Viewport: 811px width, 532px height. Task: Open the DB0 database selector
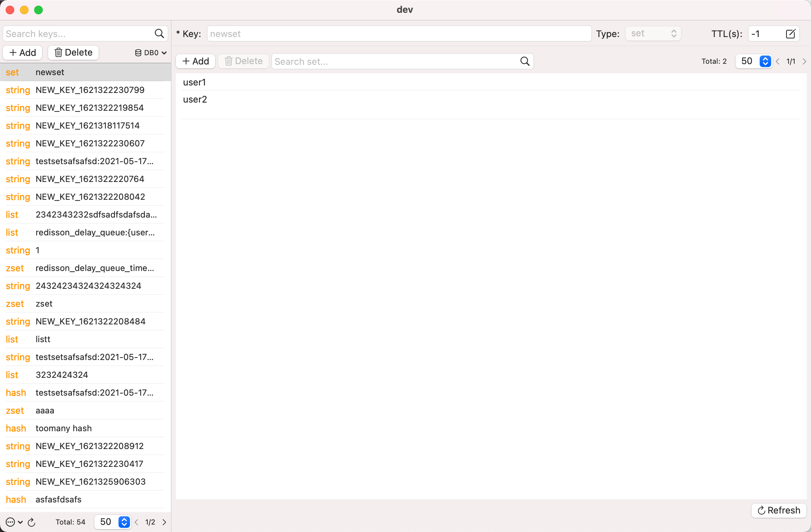tap(151, 53)
